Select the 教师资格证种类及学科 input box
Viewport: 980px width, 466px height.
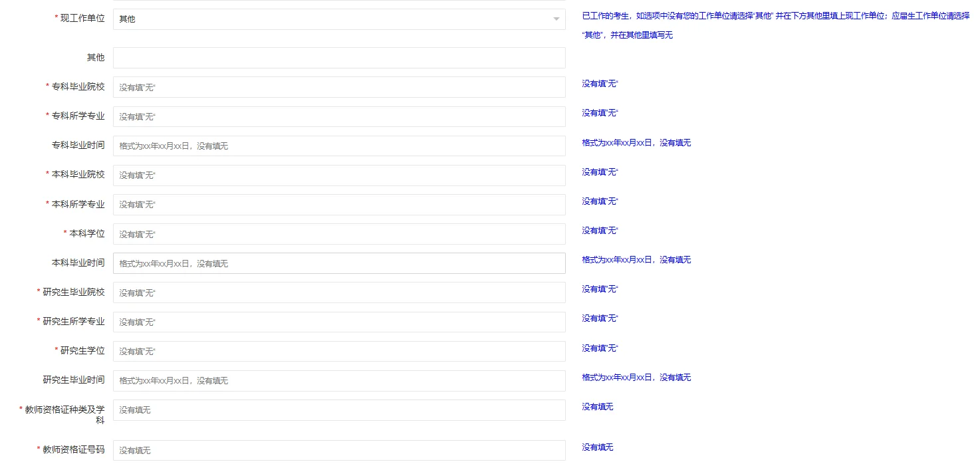(338, 409)
